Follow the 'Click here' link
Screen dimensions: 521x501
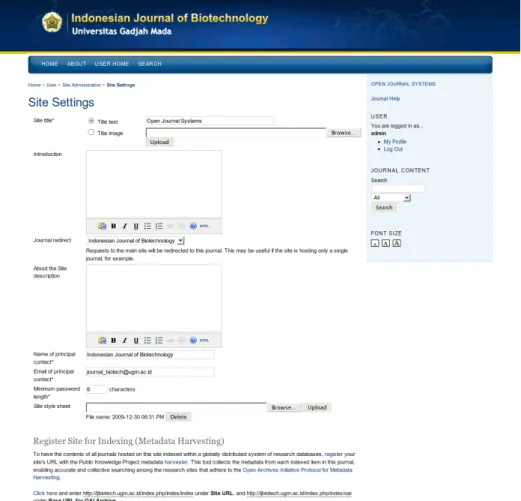[45, 493]
